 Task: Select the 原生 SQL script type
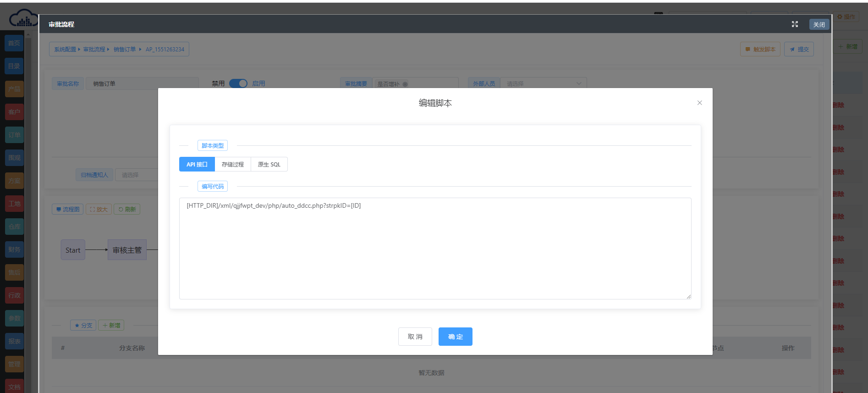(269, 164)
